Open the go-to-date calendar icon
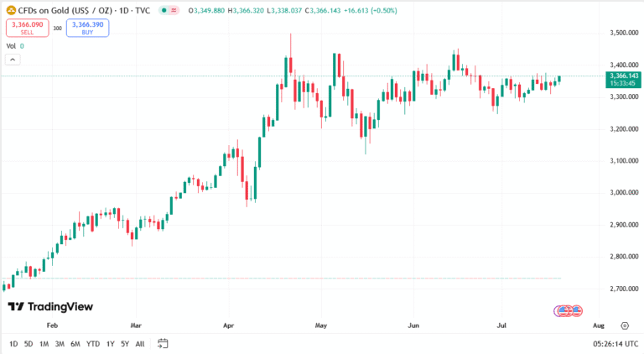 pos(163,344)
